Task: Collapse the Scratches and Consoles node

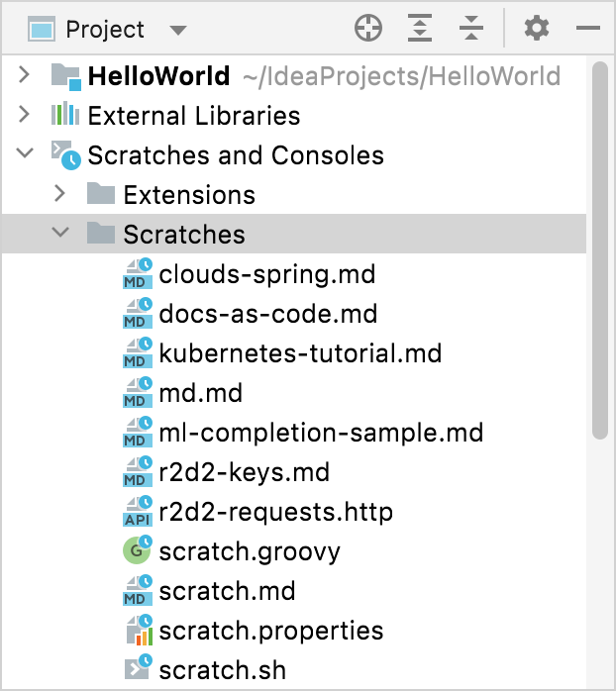Action: tap(24, 153)
